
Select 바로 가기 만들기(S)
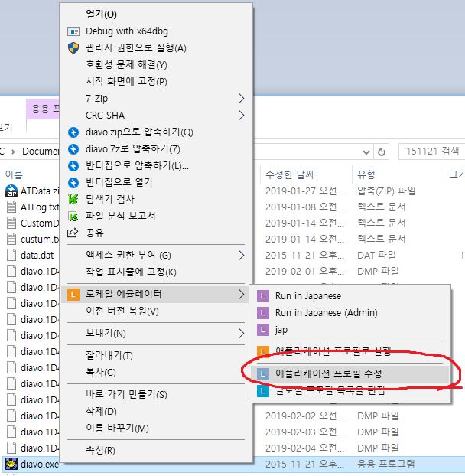click(157, 395)
